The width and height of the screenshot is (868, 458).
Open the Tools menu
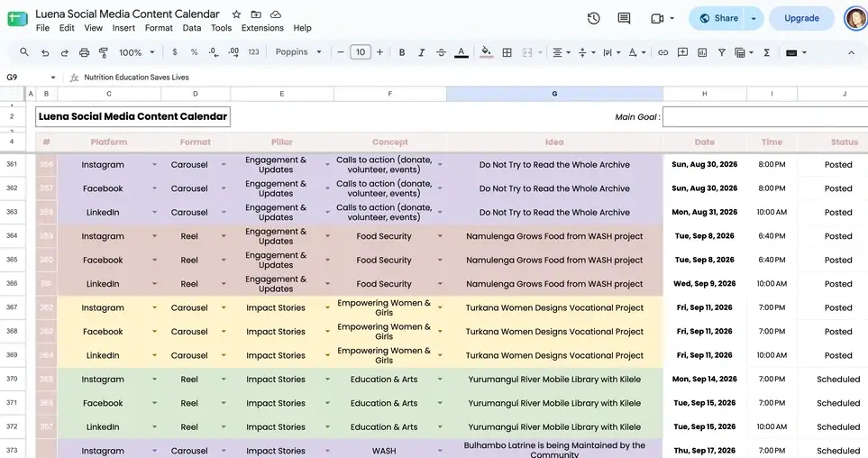pyautogui.click(x=221, y=28)
